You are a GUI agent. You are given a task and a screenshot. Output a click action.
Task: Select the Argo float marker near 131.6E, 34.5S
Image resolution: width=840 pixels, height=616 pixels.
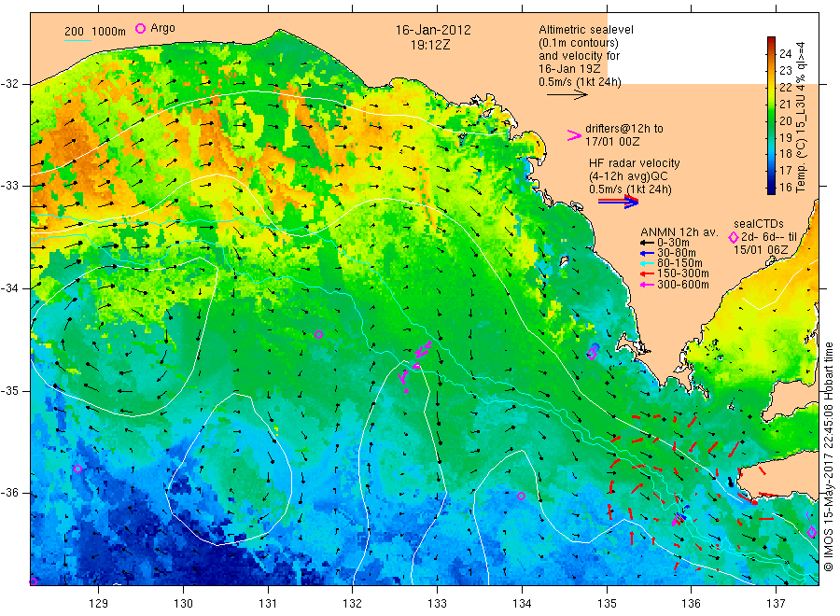pyautogui.click(x=319, y=334)
